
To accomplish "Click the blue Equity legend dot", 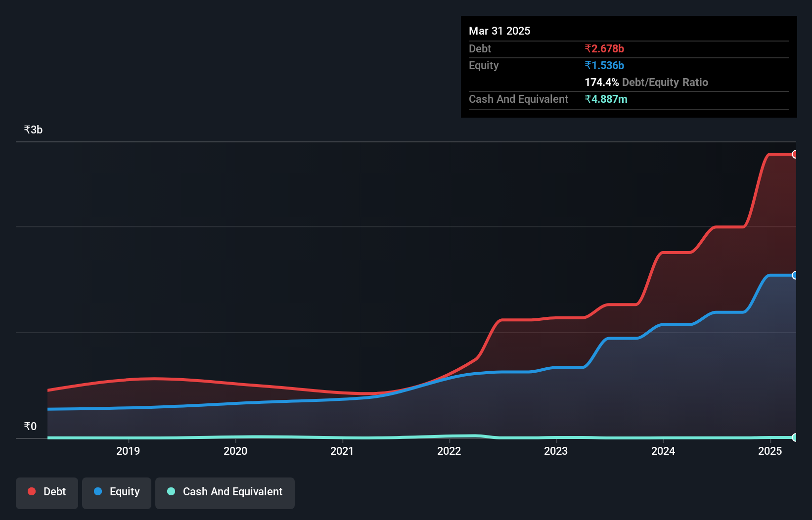I will pyautogui.click(x=98, y=491).
